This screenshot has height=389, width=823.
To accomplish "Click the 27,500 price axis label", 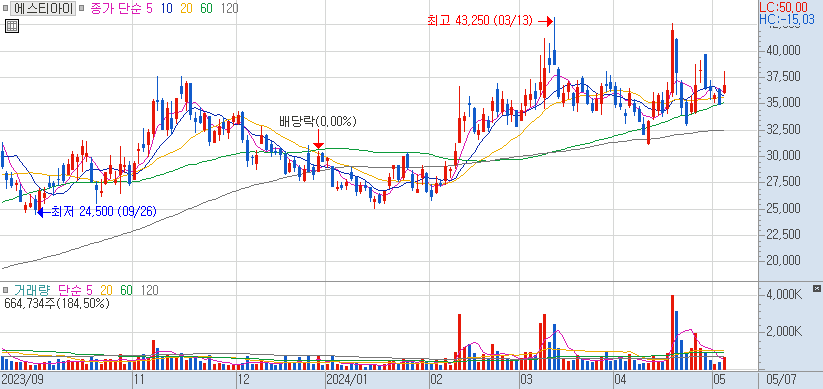I will click(x=783, y=182).
